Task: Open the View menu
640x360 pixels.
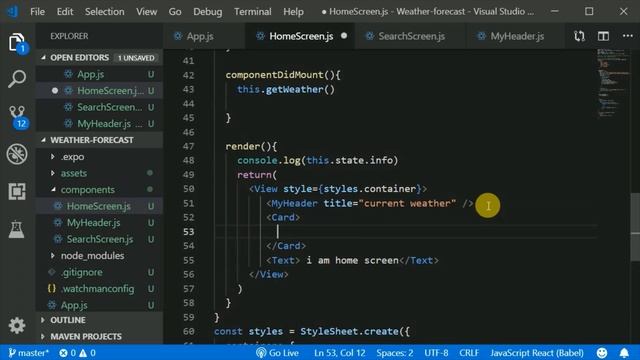Action: tap(147, 11)
